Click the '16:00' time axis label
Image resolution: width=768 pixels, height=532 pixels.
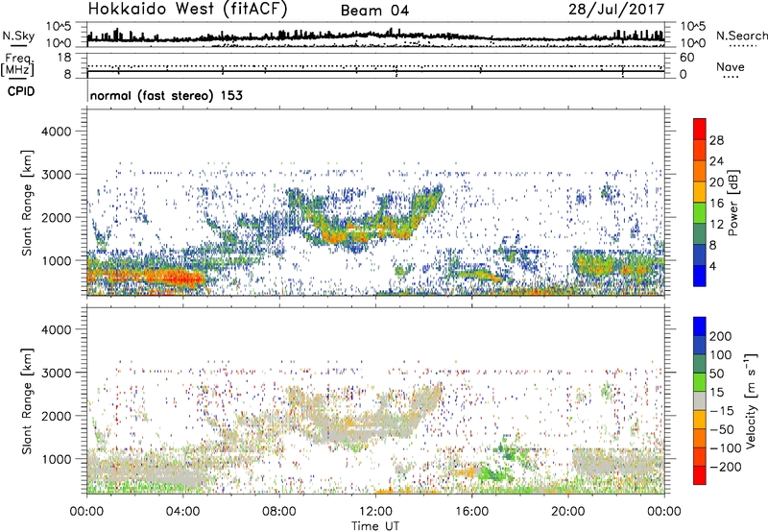471,512
